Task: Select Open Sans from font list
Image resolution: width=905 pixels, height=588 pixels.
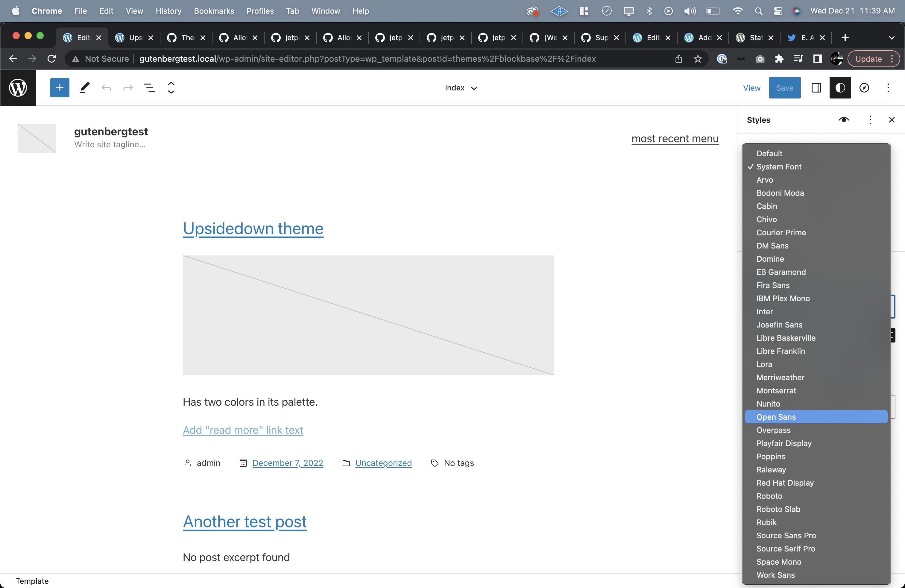Action: pos(776,417)
